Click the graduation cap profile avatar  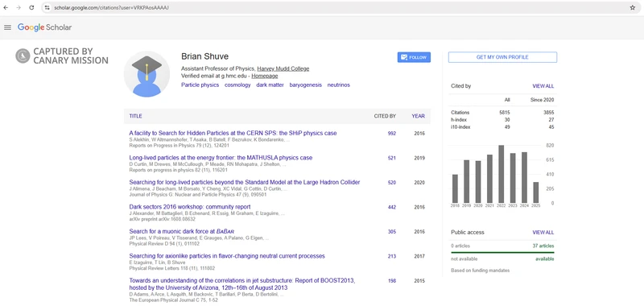pos(147,74)
